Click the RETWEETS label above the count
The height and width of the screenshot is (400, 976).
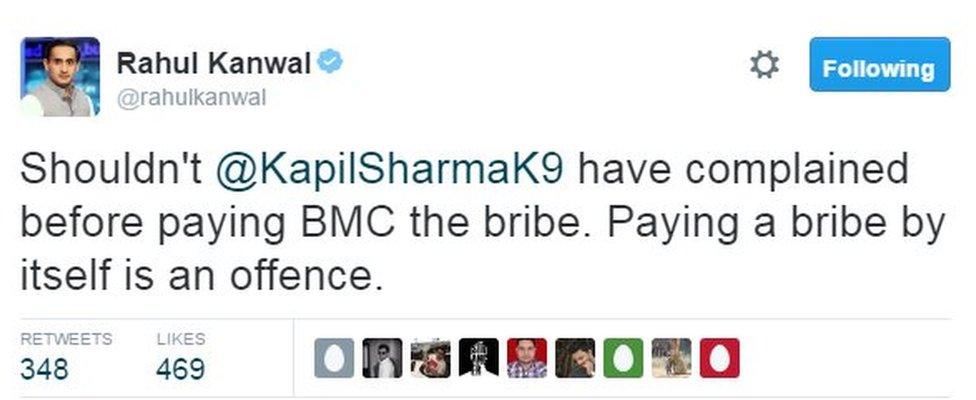(67, 339)
